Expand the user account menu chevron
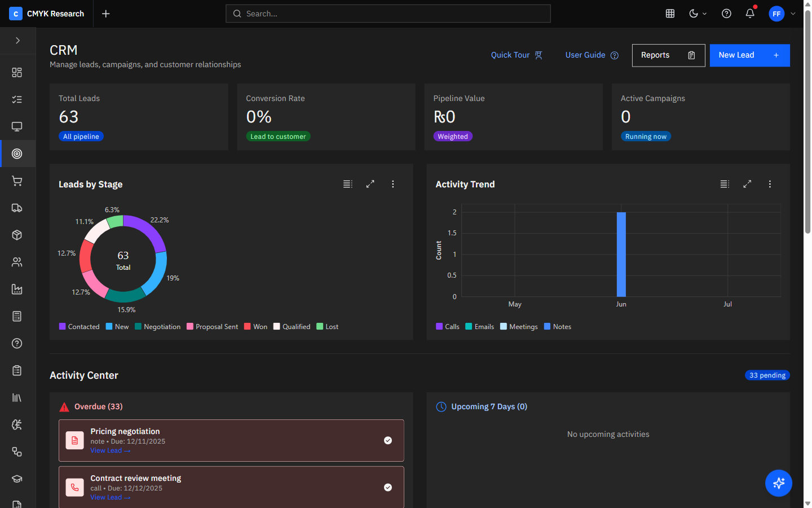 [793, 14]
